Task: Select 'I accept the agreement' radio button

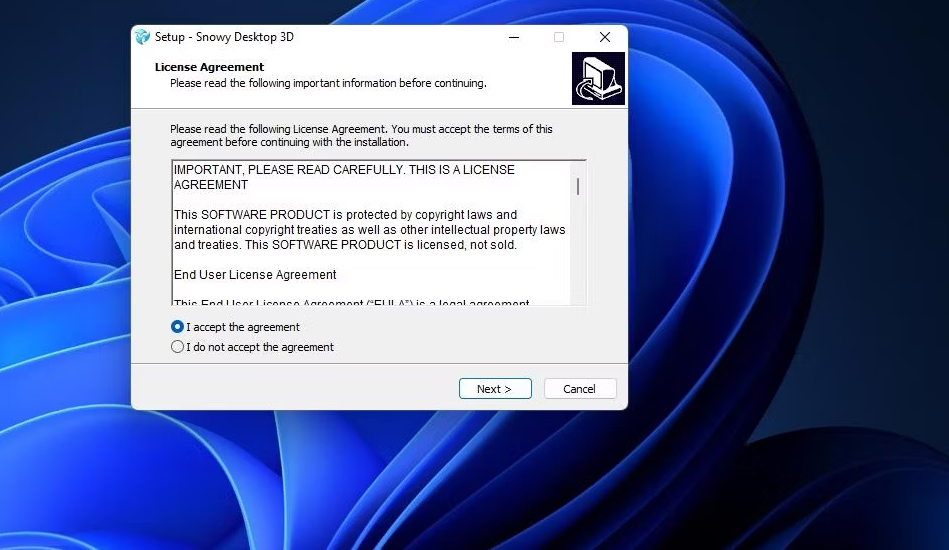Action: tap(177, 327)
